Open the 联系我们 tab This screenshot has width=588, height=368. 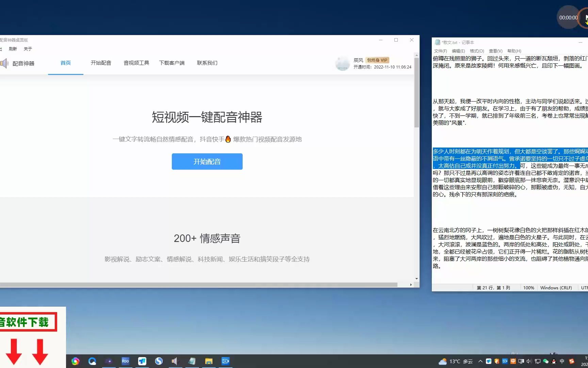tap(207, 63)
